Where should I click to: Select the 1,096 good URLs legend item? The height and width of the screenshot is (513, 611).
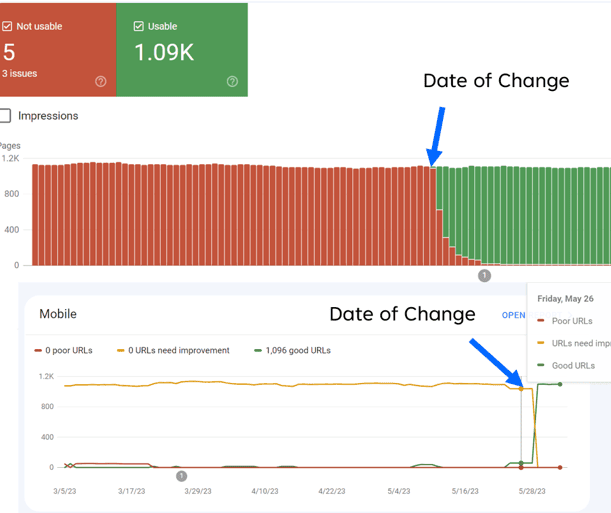click(x=292, y=351)
